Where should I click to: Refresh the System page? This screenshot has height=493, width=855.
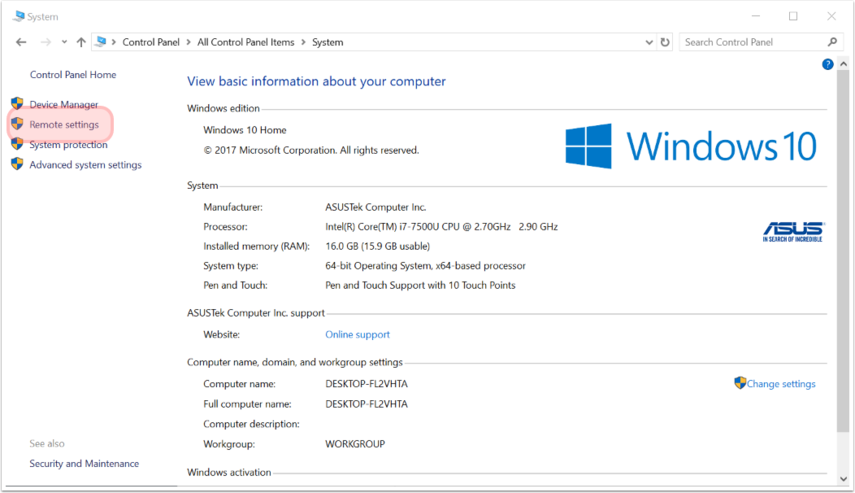point(665,42)
